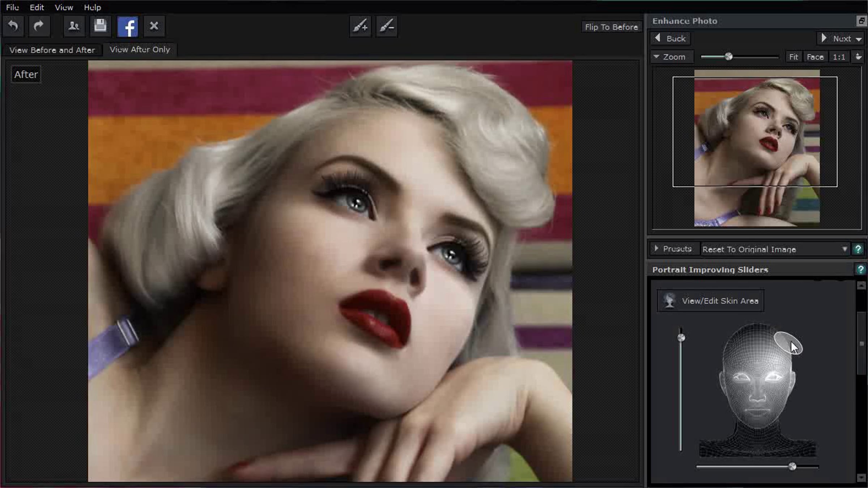
Task: Select the brush plus tool
Action: tap(360, 26)
